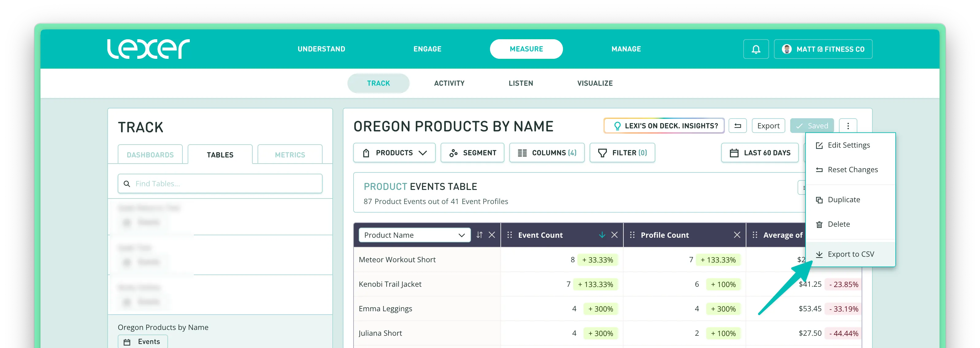Open the Activity sub-navigation tab
The image size is (980, 348).
(449, 83)
